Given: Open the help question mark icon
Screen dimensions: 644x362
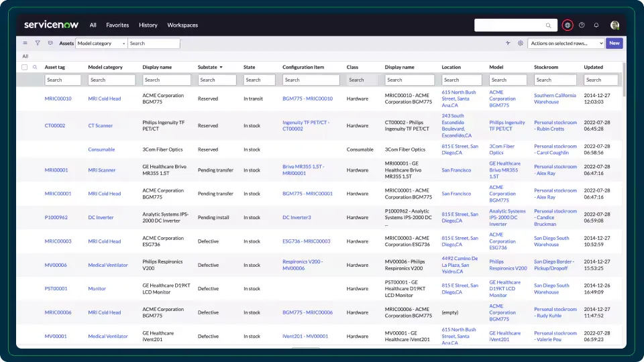Looking at the screenshot, I should (582, 25).
